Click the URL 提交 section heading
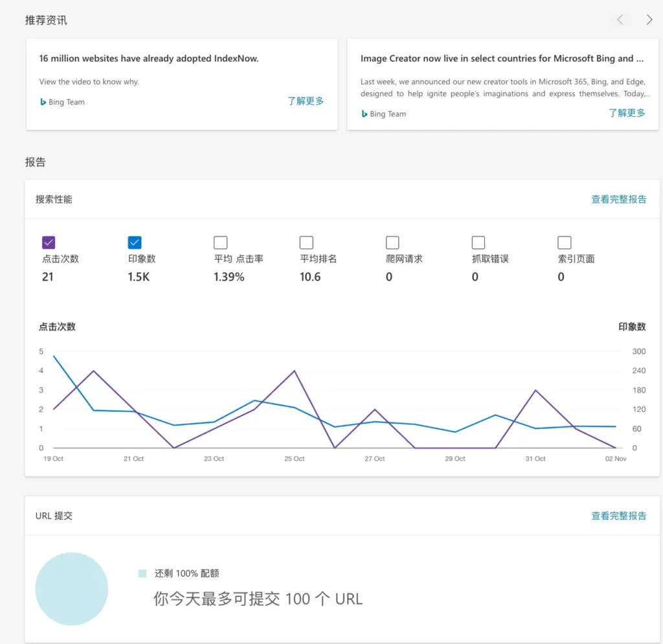This screenshot has width=663, height=644. (54, 516)
